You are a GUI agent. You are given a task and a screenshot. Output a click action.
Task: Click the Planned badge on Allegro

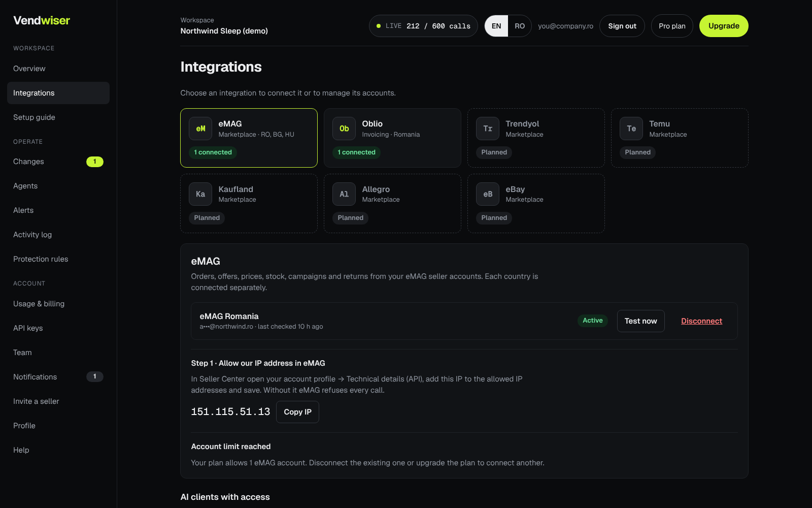[350, 218]
